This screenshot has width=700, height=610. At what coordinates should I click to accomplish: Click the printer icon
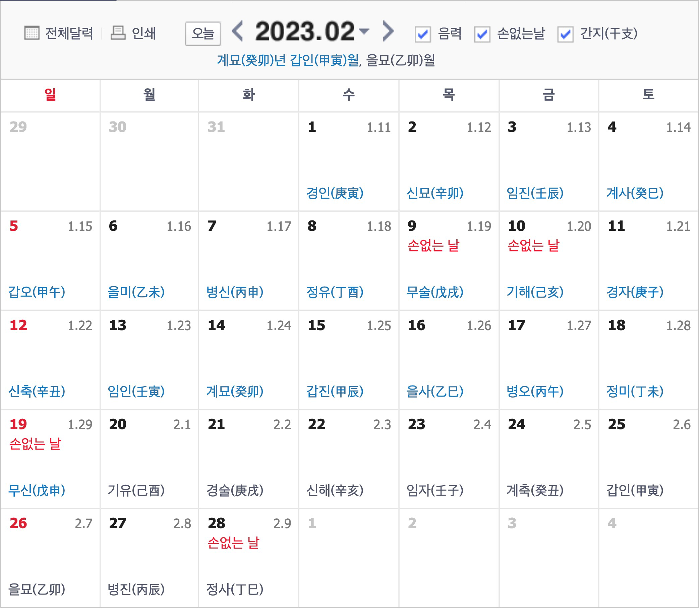118,33
